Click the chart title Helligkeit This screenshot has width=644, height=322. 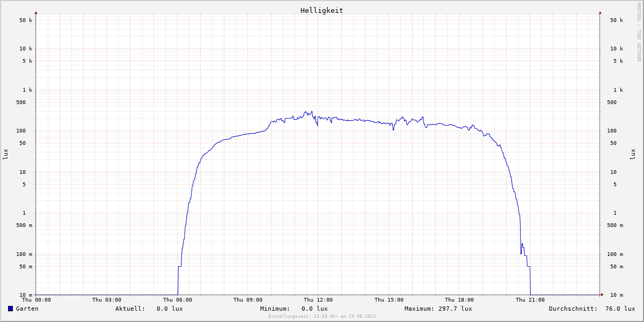322,11
